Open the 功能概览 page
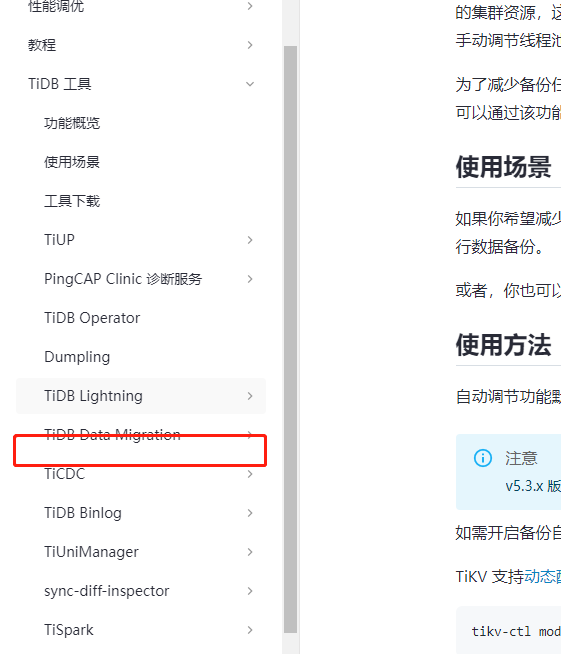This screenshot has width=561, height=654. pyautogui.click(x=72, y=123)
